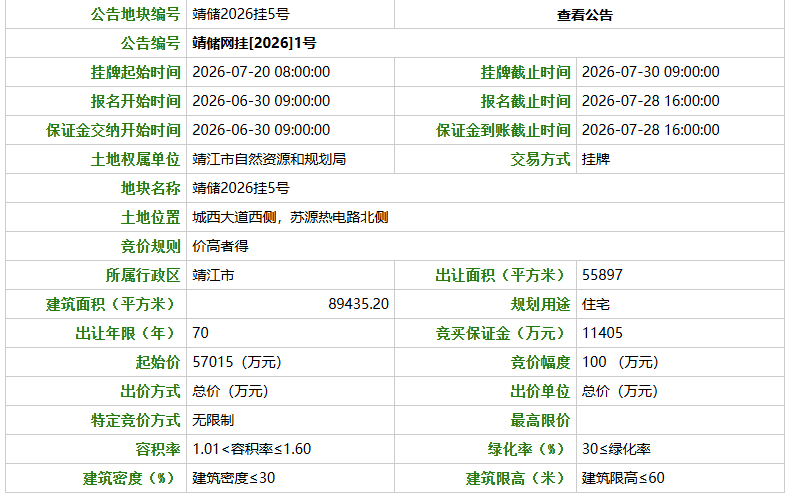Select bidding rule 价高者得
The width and height of the screenshot is (790, 493).
point(220,246)
